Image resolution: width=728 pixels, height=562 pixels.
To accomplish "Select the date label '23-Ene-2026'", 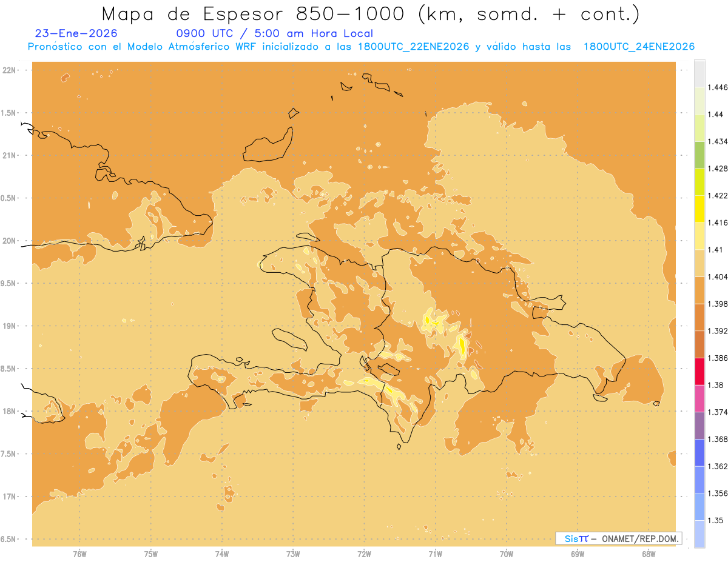I will pyautogui.click(x=76, y=33).
